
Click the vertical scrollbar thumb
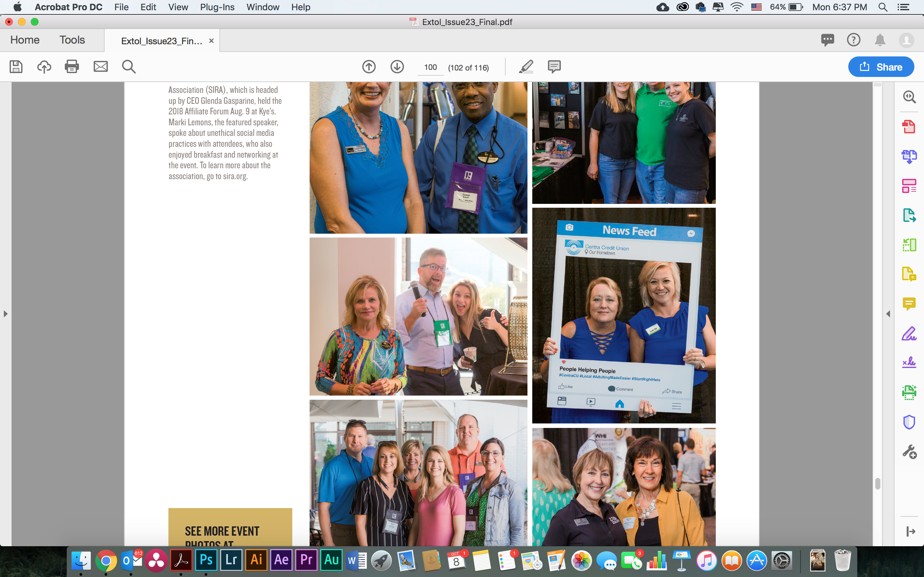click(877, 483)
